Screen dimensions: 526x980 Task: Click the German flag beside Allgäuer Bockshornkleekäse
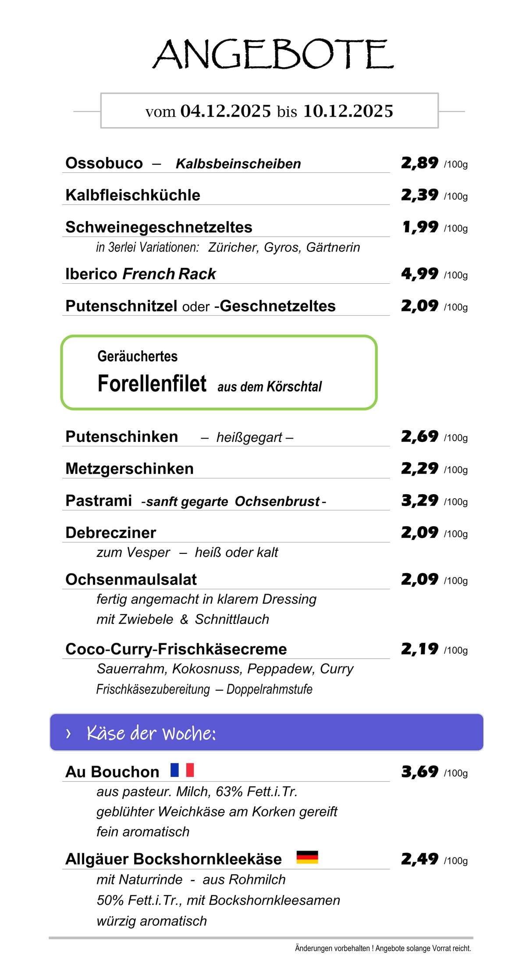click(x=307, y=857)
